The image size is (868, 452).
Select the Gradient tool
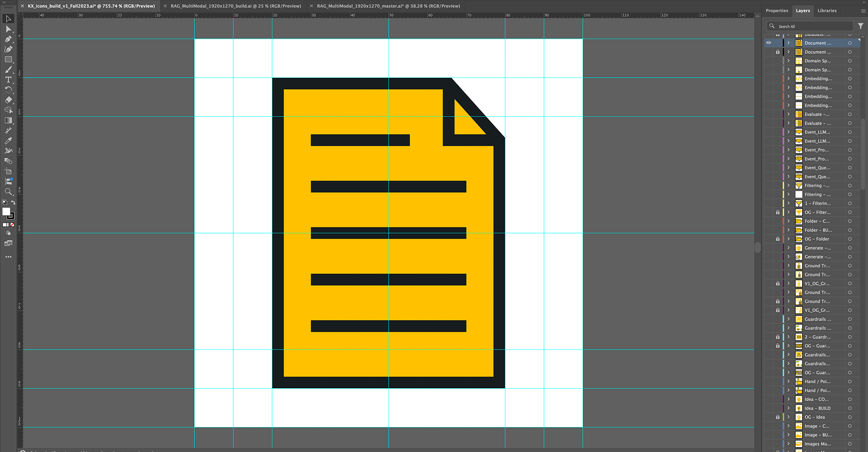8,120
